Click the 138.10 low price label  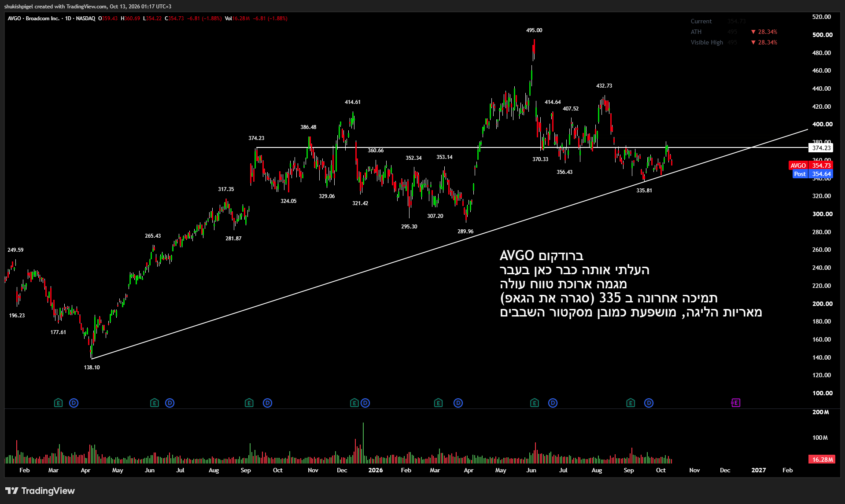[x=92, y=368]
